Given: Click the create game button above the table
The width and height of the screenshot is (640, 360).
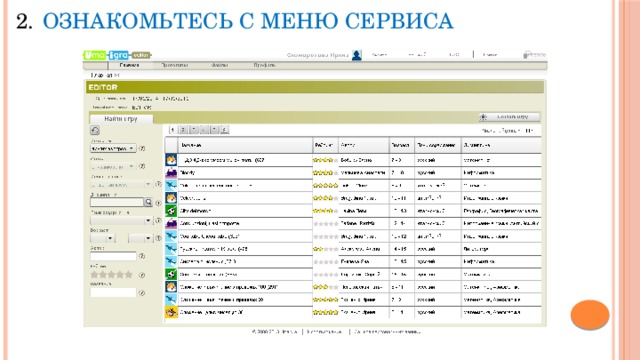Looking at the screenshot, I should (510, 117).
